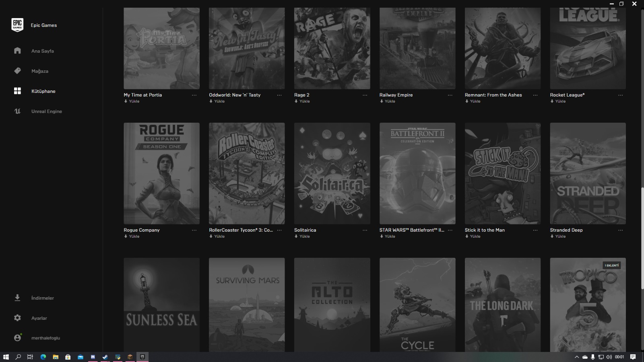
Task: Open Steam from the taskbar
Action: pos(105,357)
